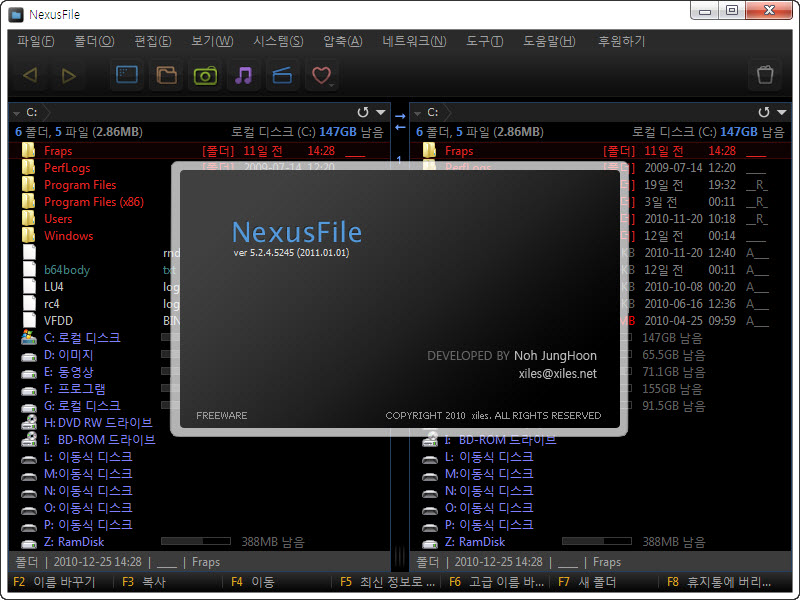Select Program Files folder in left panel
Image resolution: width=800 pixels, height=600 pixels.
[x=80, y=185]
